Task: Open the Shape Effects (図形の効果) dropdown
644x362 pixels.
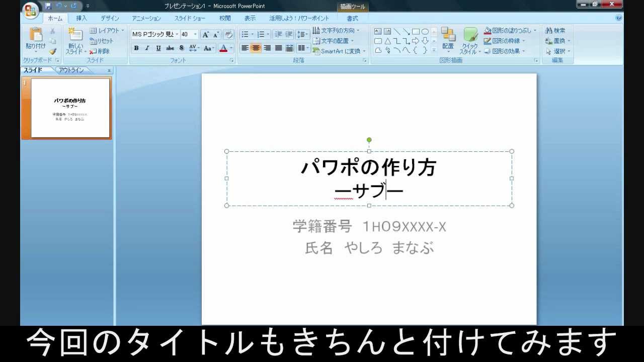Action: (x=504, y=51)
